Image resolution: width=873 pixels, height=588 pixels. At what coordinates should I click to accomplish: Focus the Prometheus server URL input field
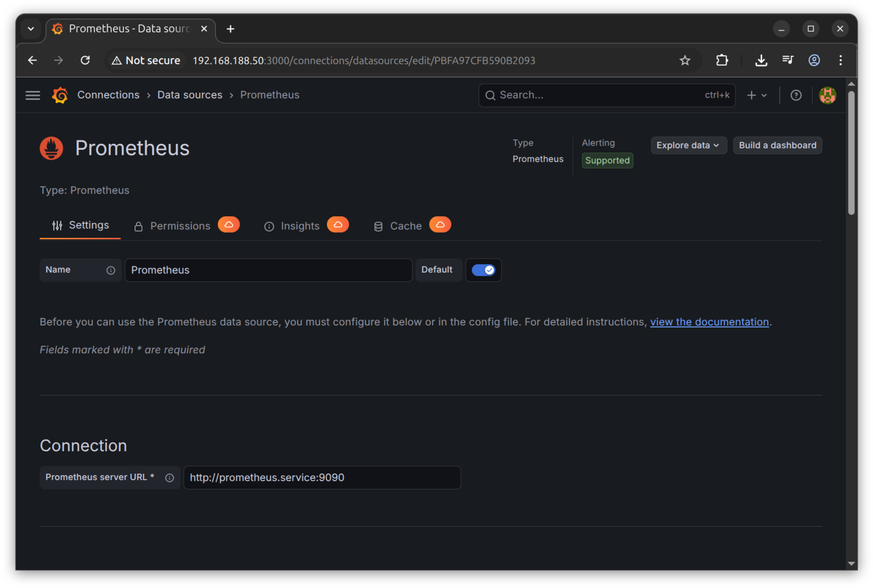(322, 478)
